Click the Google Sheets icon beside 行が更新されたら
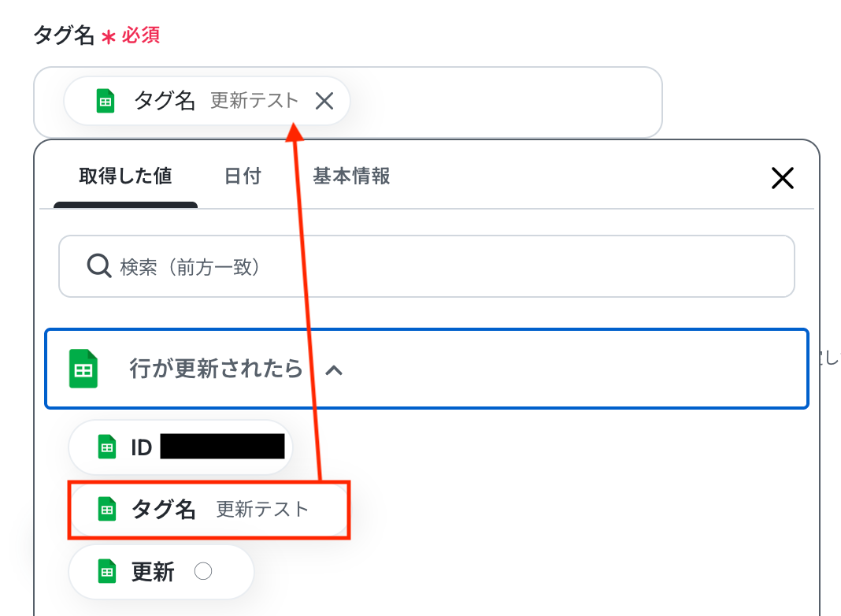This screenshot has width=841, height=616. pyautogui.click(x=83, y=369)
